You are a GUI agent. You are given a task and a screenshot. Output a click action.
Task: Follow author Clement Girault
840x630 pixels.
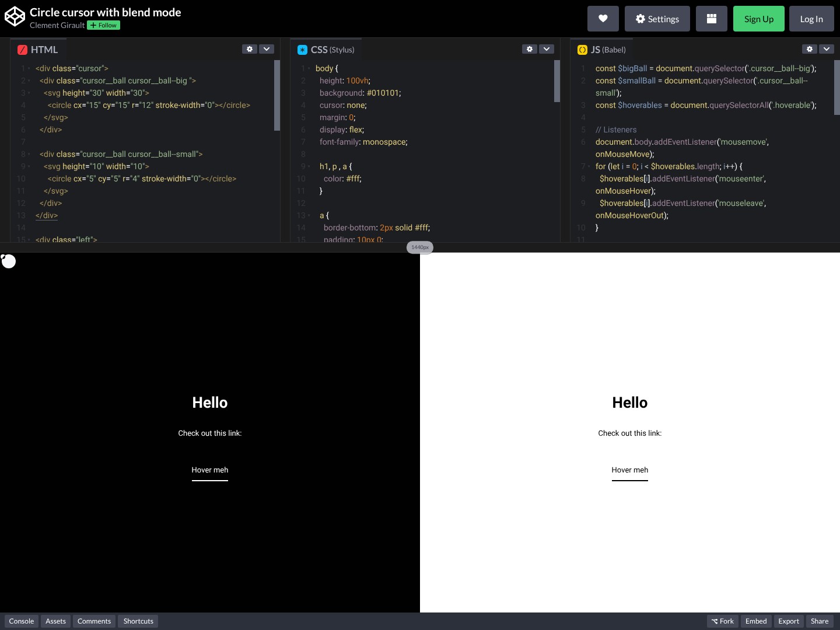pos(104,26)
